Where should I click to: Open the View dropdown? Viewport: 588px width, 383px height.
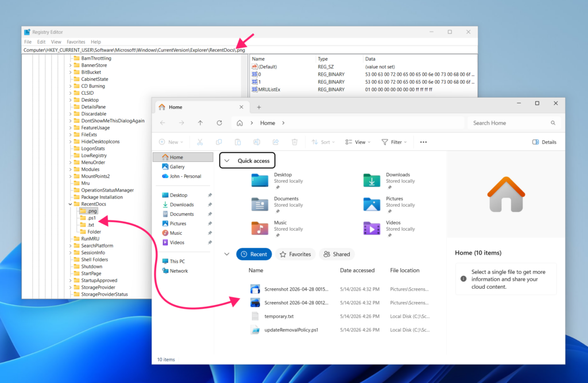(x=358, y=142)
